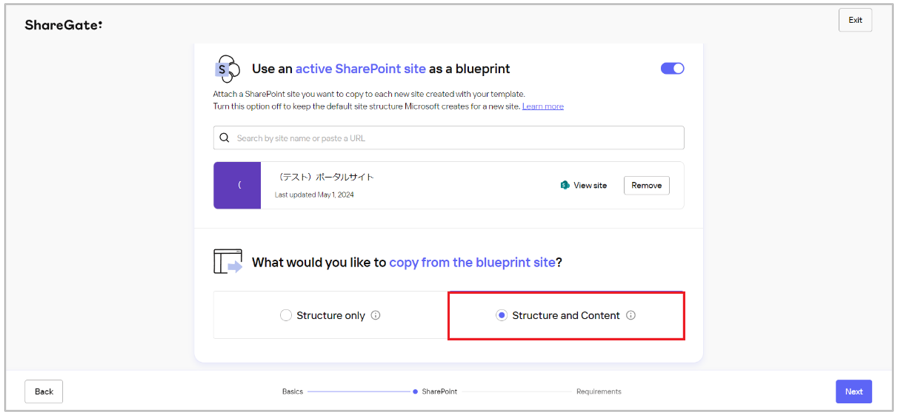897x415 pixels.
Task: Click the copy-from-blueprint window arrow icon
Action: pyautogui.click(x=228, y=262)
